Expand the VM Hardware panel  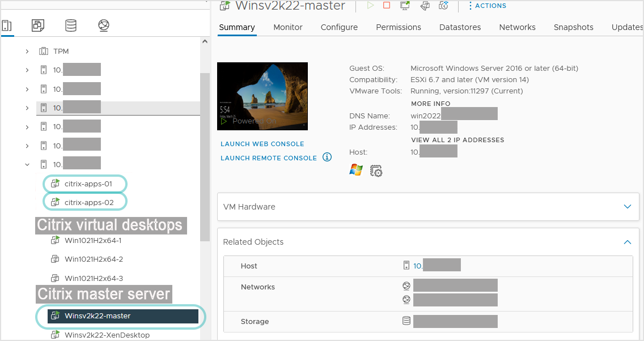point(627,207)
